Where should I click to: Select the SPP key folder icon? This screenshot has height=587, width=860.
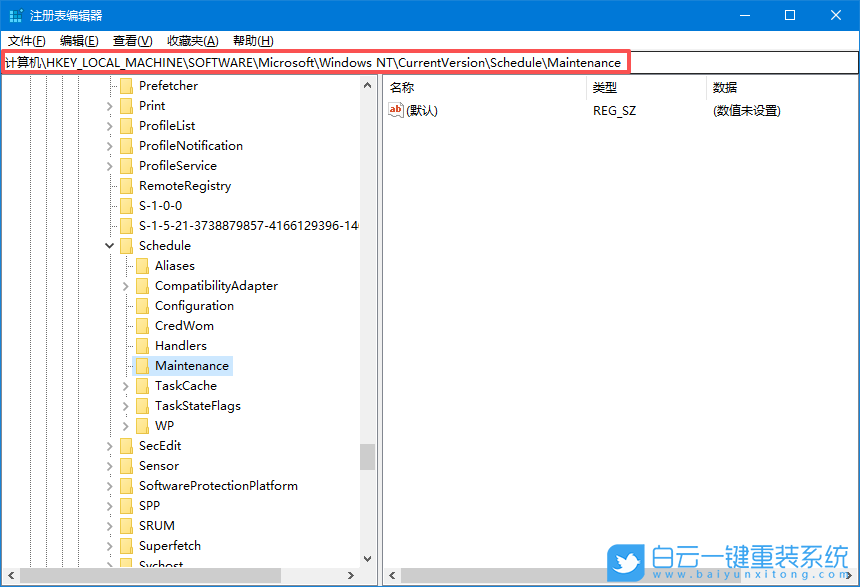click(125, 505)
